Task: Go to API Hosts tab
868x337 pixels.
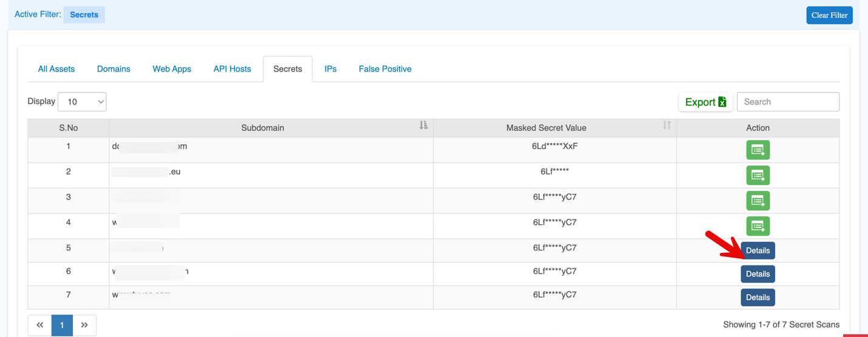Action: click(x=232, y=69)
